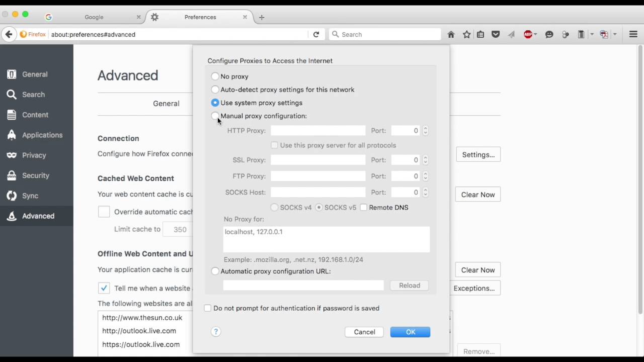Select Automatic proxy configuration URL option
Image resolution: width=644 pixels, height=362 pixels.
pyautogui.click(x=215, y=271)
